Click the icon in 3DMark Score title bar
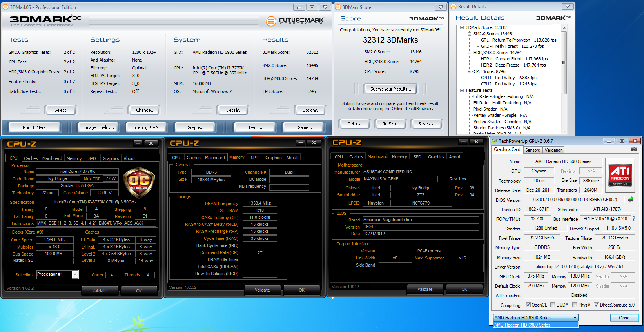 click(337, 7)
